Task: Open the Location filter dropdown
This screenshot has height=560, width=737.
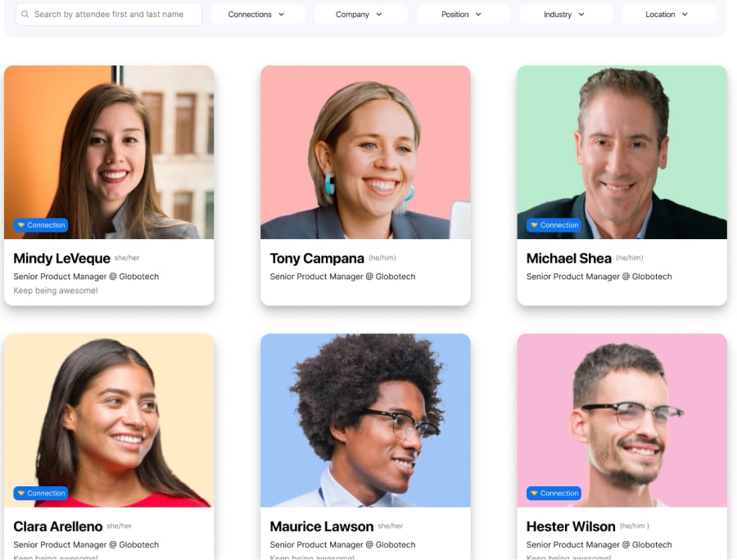Action: click(668, 15)
